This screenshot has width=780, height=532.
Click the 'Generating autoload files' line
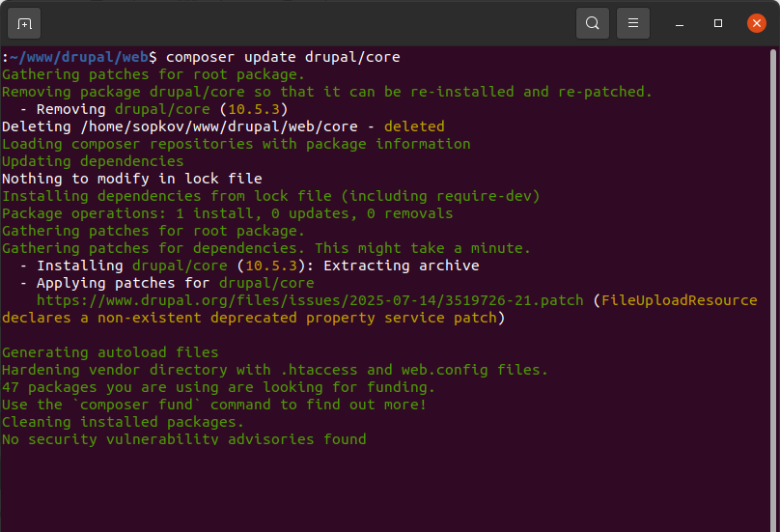[x=110, y=352]
